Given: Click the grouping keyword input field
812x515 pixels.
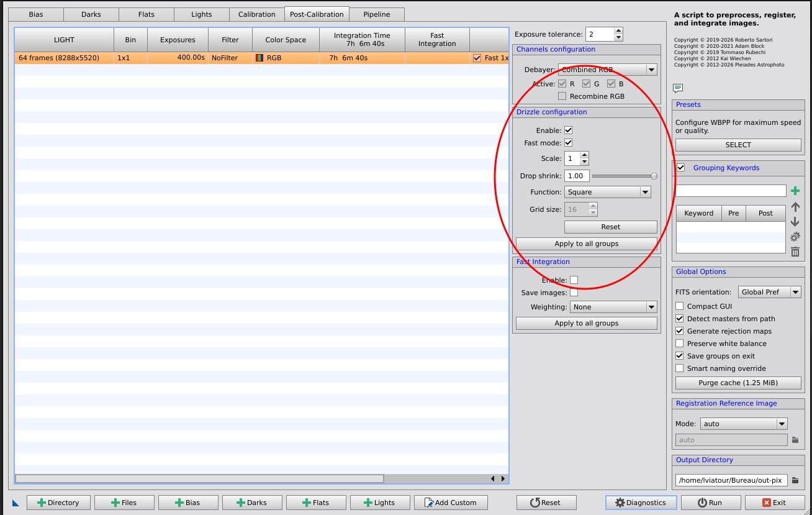Looking at the screenshot, I should 731,191.
